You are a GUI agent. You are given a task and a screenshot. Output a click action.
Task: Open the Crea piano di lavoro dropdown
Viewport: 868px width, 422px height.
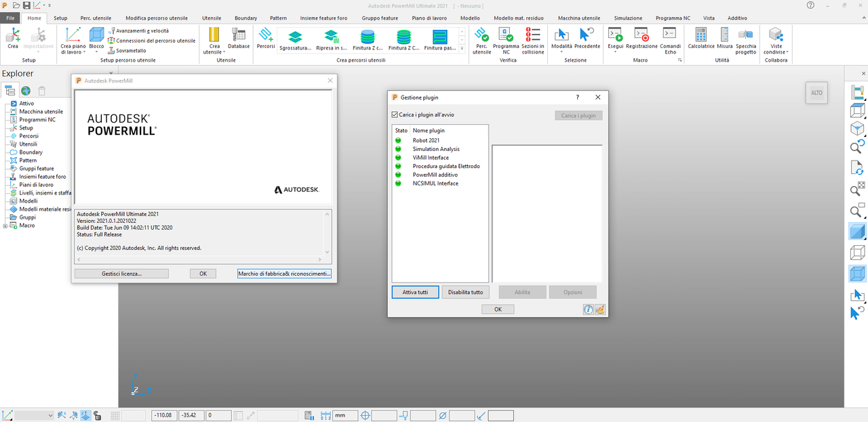tap(85, 51)
